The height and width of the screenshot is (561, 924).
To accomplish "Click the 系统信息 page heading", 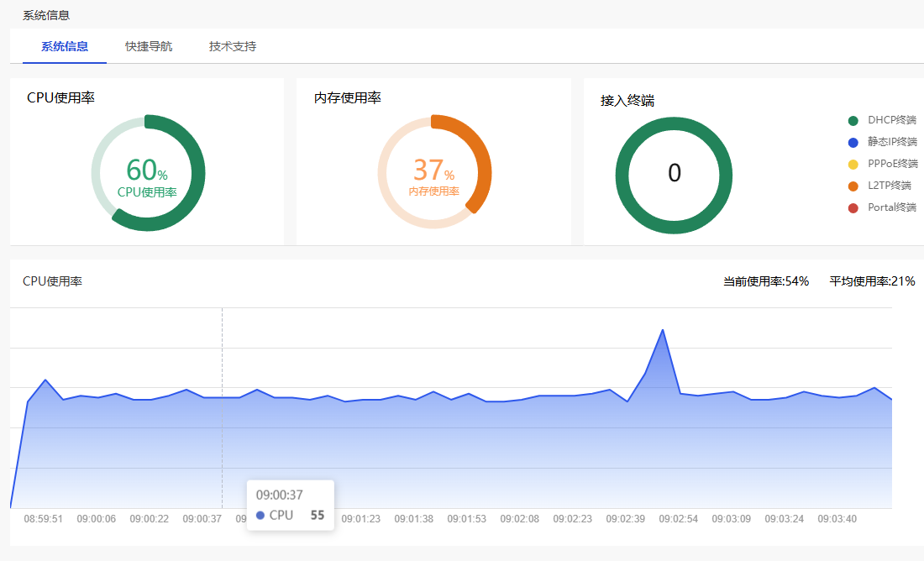I will click(x=46, y=15).
